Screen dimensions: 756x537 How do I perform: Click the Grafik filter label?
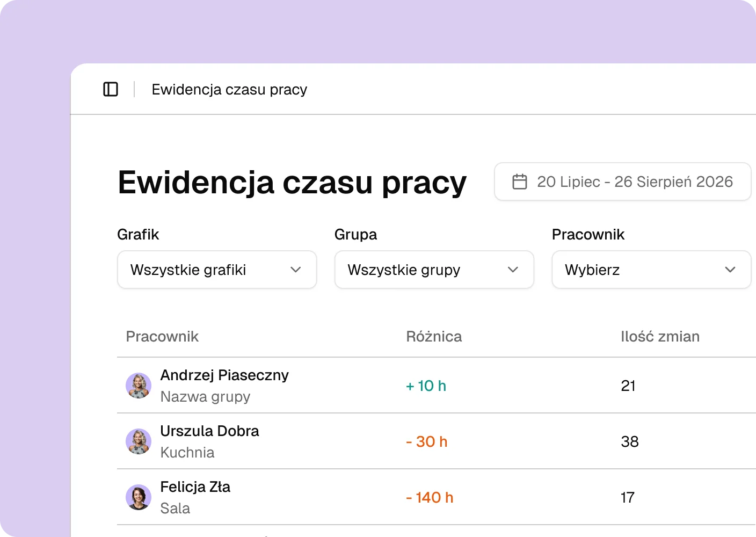tap(138, 234)
